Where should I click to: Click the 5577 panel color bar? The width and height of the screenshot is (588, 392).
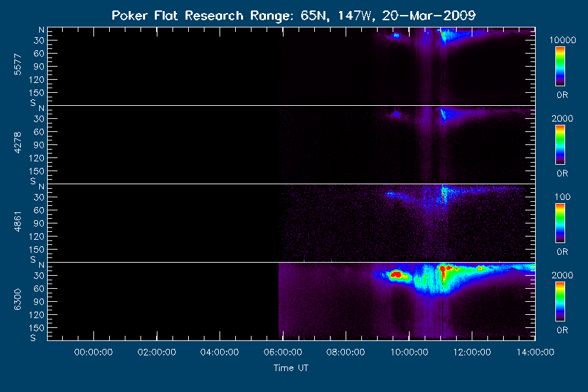[560, 67]
